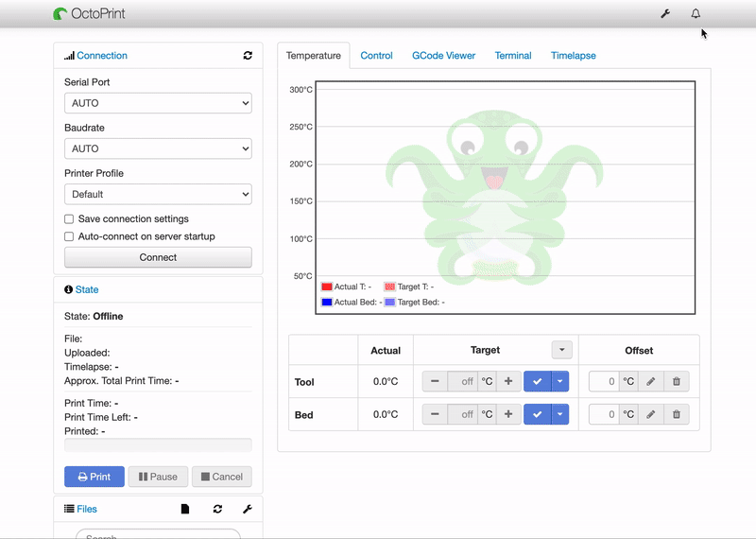
Task: Switch to the GCode Viewer tab
Action: tap(443, 56)
